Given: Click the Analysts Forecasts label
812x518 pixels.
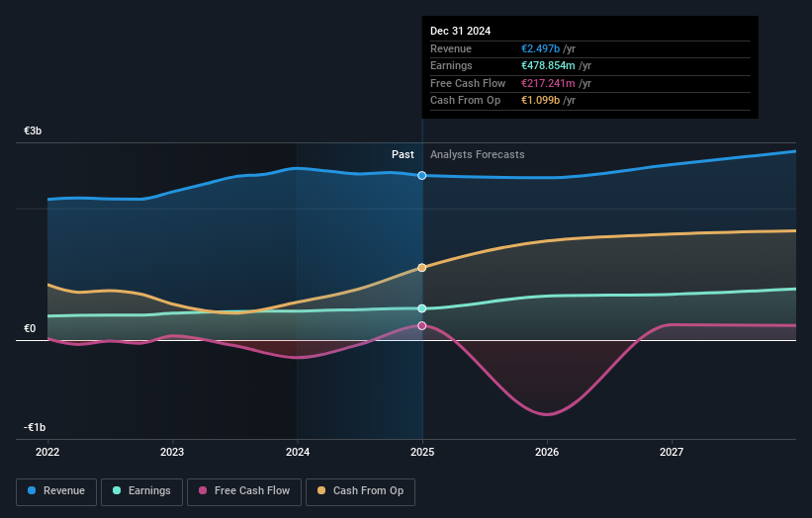Looking at the screenshot, I should coord(477,154).
